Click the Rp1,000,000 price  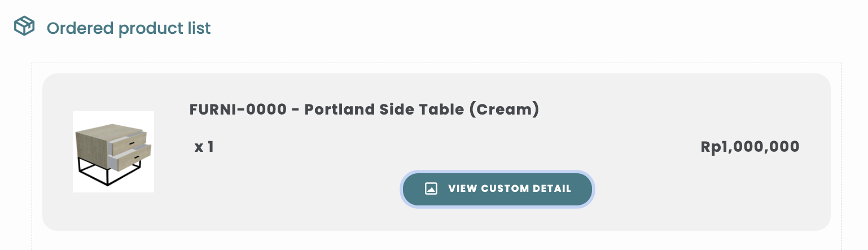pos(749,147)
